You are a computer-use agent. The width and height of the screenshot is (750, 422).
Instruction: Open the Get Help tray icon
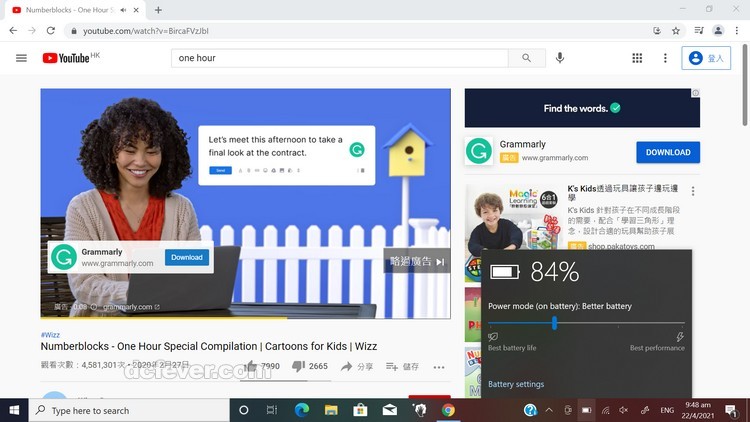[530, 410]
